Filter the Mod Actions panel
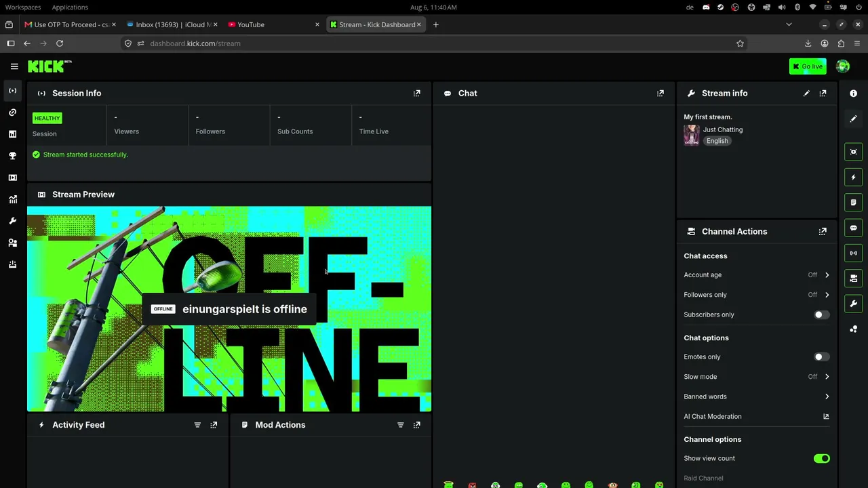 click(x=400, y=425)
